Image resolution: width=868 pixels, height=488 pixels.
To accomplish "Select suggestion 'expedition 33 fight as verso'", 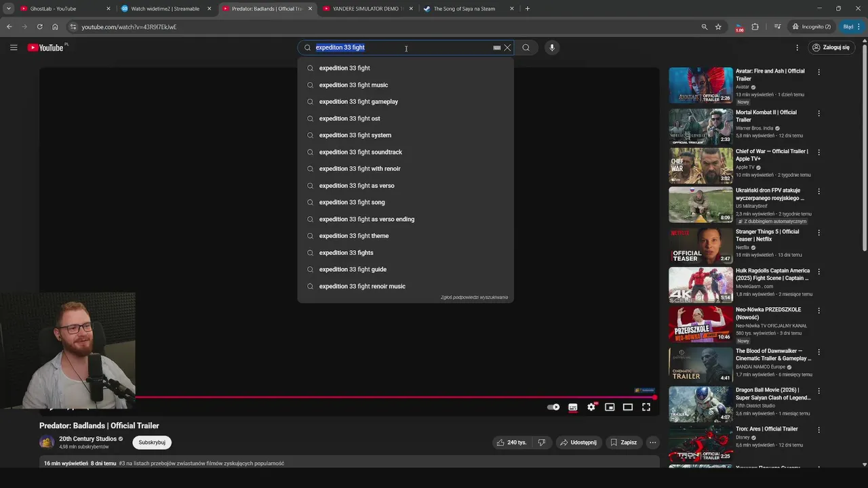I will click(406, 186).
